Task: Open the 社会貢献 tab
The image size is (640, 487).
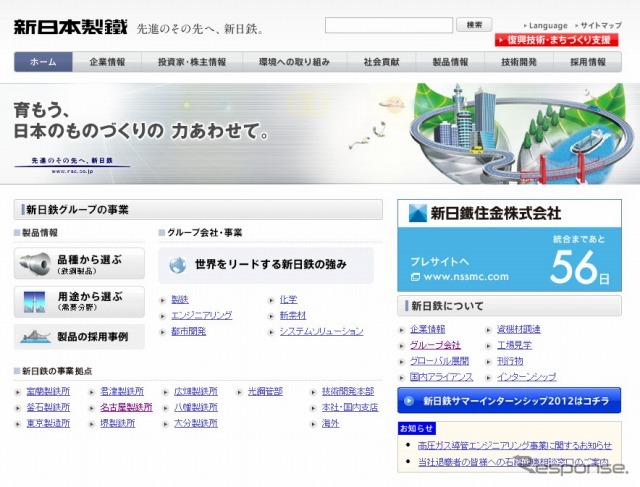Action: click(x=382, y=62)
